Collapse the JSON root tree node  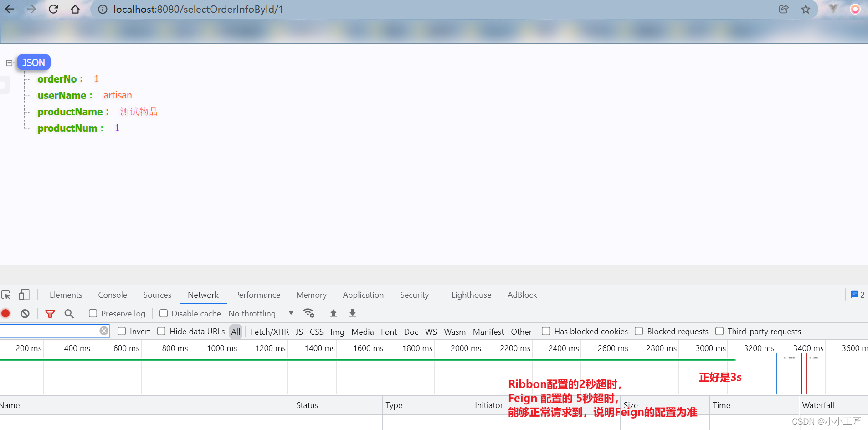(9, 63)
